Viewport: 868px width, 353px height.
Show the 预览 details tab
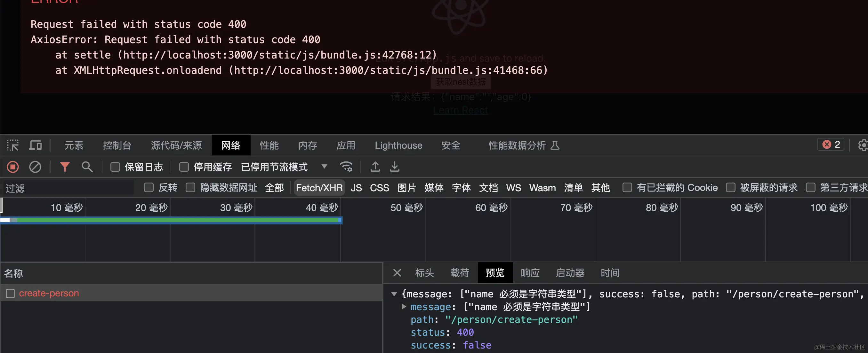click(x=495, y=273)
